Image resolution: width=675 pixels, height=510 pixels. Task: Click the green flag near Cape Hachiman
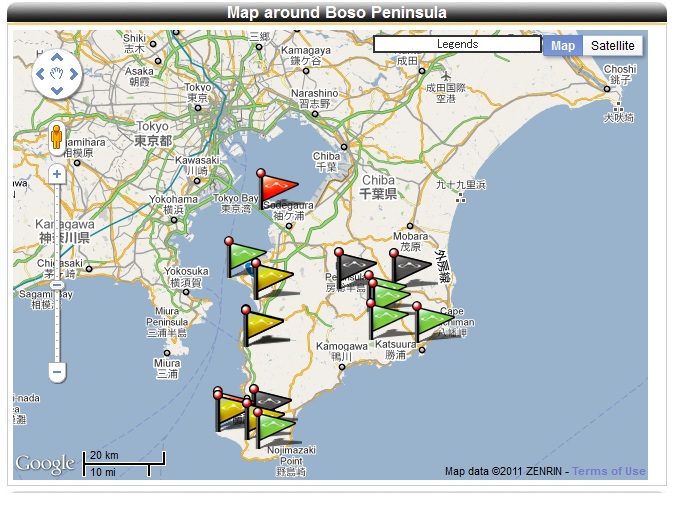tap(434, 321)
